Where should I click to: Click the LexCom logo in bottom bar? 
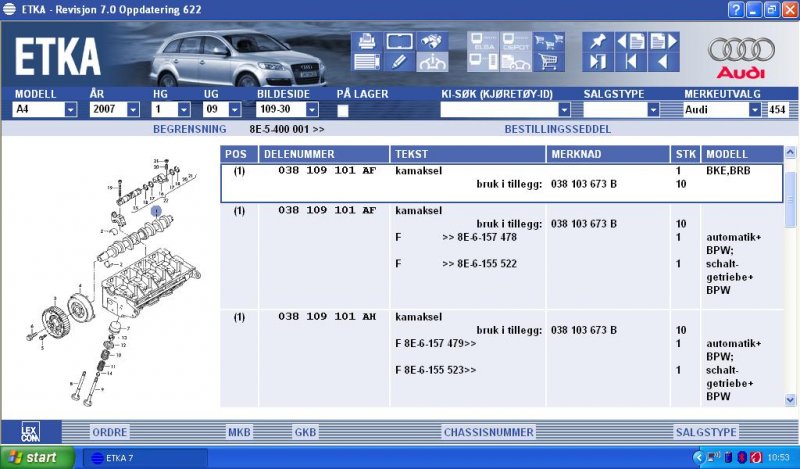(31, 432)
